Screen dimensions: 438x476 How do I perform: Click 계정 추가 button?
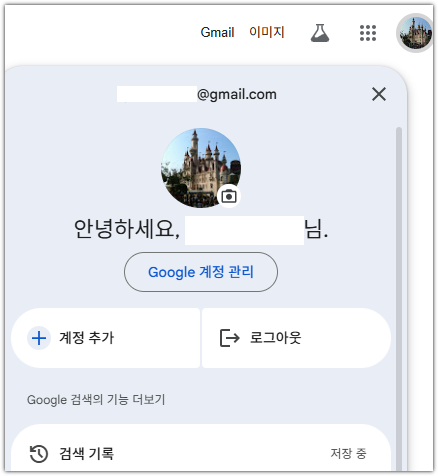coord(106,338)
